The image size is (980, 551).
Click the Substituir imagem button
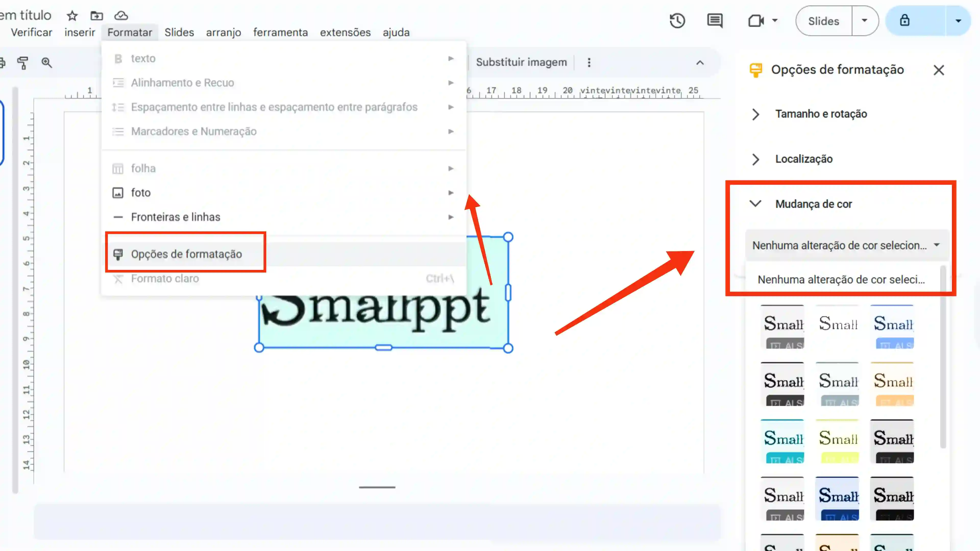tap(522, 62)
